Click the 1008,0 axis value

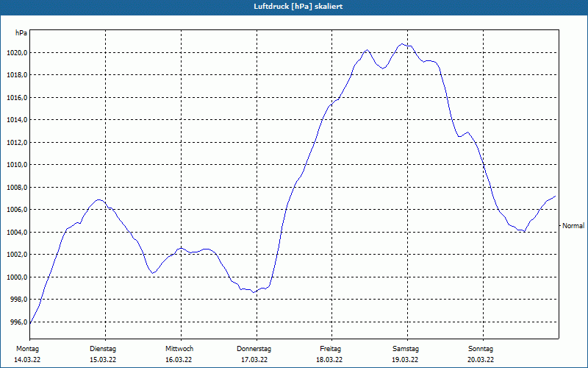click(17, 187)
